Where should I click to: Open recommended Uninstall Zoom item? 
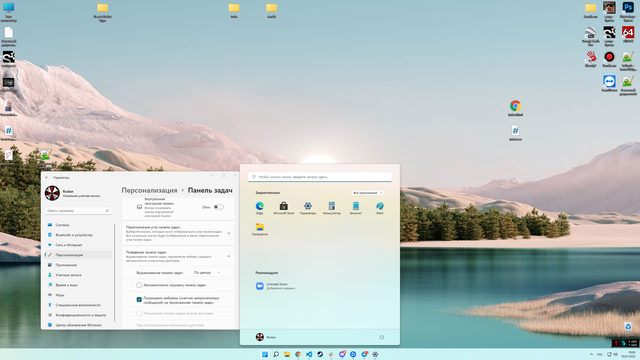click(276, 286)
